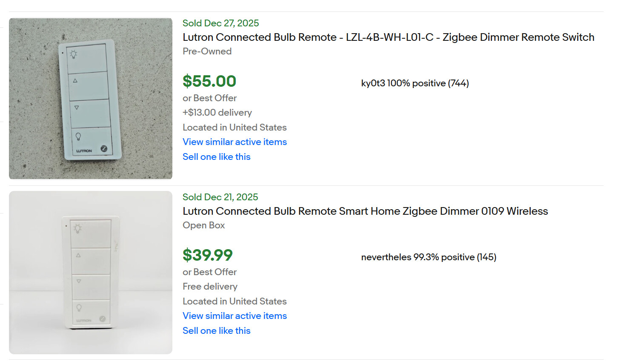Image resolution: width=621 pixels, height=364 pixels.
Task: Click the "Sold Dec 27, 2025" label
Action: [220, 23]
